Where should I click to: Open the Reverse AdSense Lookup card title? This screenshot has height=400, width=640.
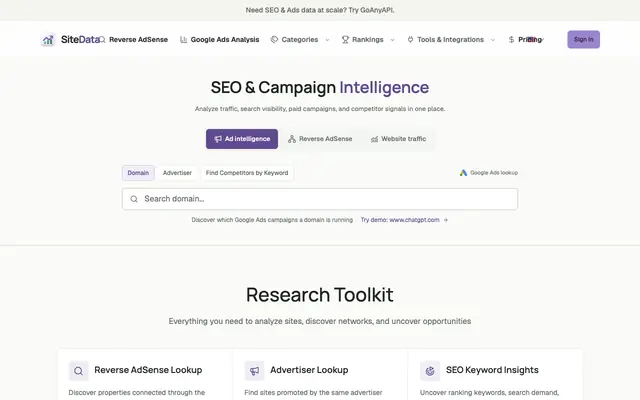(148, 370)
